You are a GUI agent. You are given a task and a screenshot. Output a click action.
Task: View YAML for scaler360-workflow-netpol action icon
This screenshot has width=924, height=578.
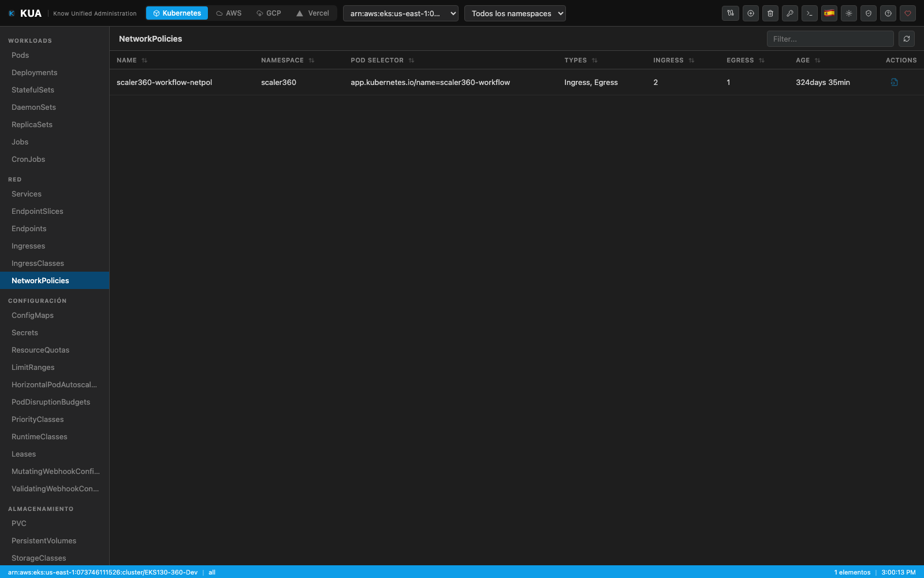coord(894,82)
